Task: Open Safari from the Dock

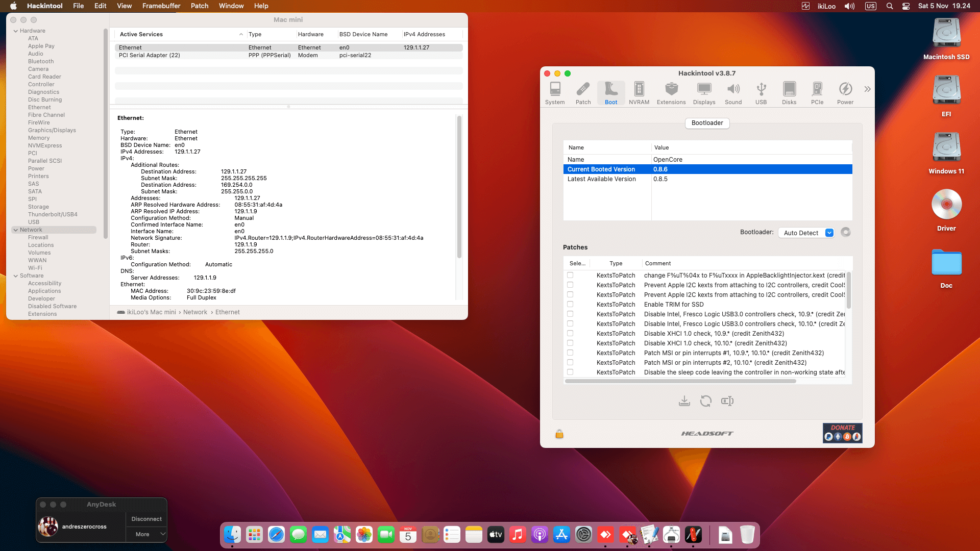Action: tap(276, 535)
